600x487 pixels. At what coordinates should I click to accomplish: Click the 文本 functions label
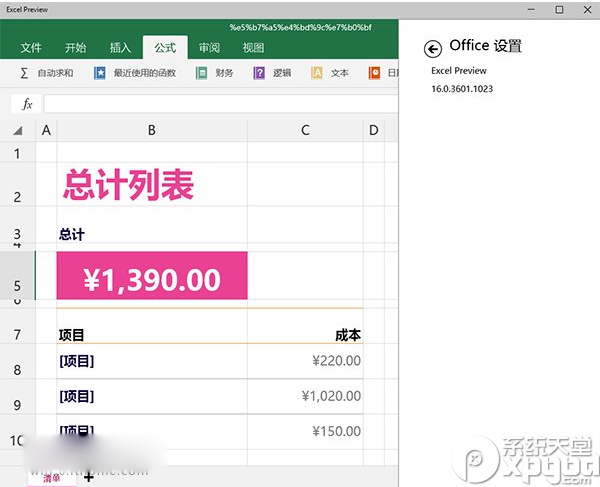340,73
